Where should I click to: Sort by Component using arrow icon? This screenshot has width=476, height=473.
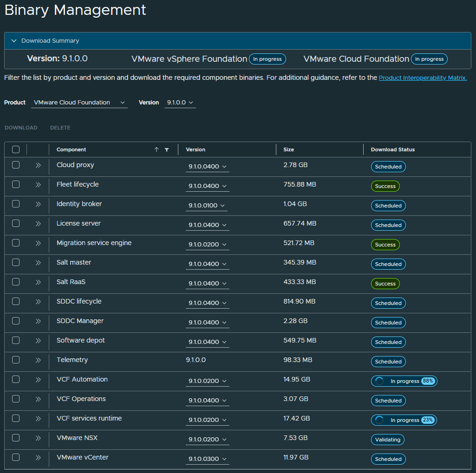pos(156,149)
